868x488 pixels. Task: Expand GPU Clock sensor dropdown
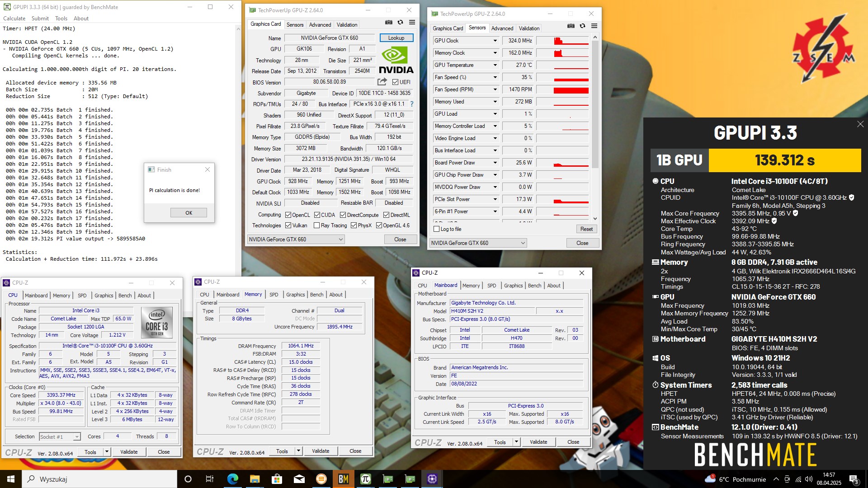tap(495, 41)
